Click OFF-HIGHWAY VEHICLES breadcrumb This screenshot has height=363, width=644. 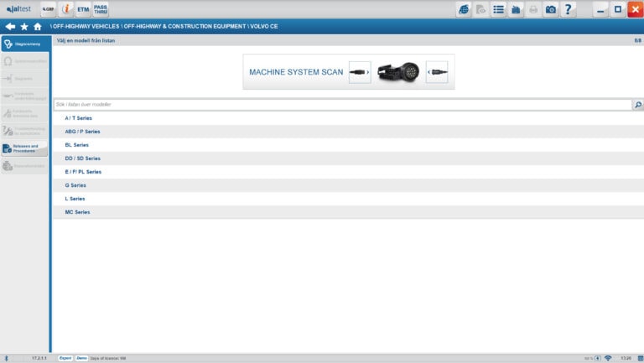86,26
